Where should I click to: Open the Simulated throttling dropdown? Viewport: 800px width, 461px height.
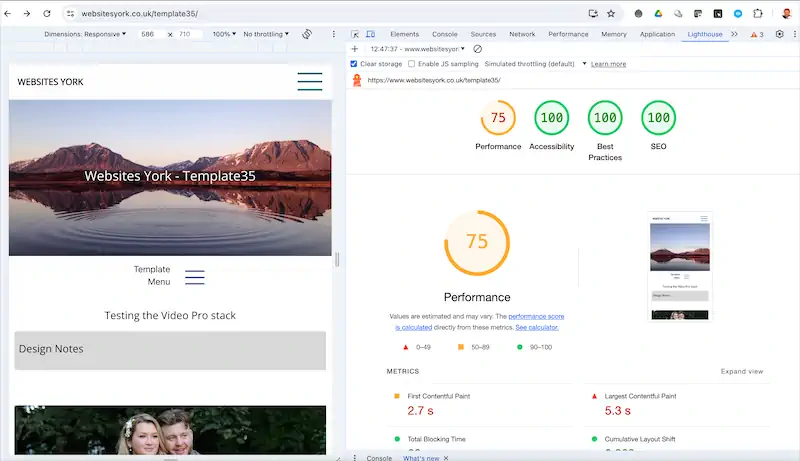(535, 64)
